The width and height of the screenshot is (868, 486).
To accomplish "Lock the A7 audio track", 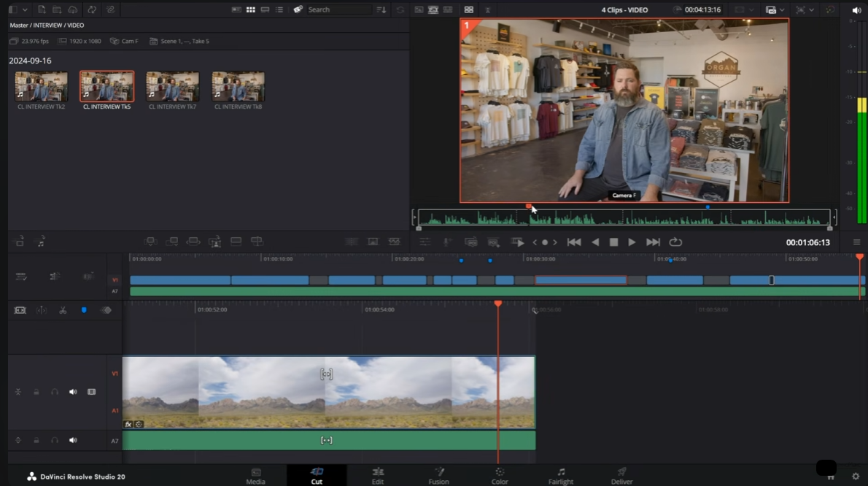I will pyautogui.click(x=36, y=441).
